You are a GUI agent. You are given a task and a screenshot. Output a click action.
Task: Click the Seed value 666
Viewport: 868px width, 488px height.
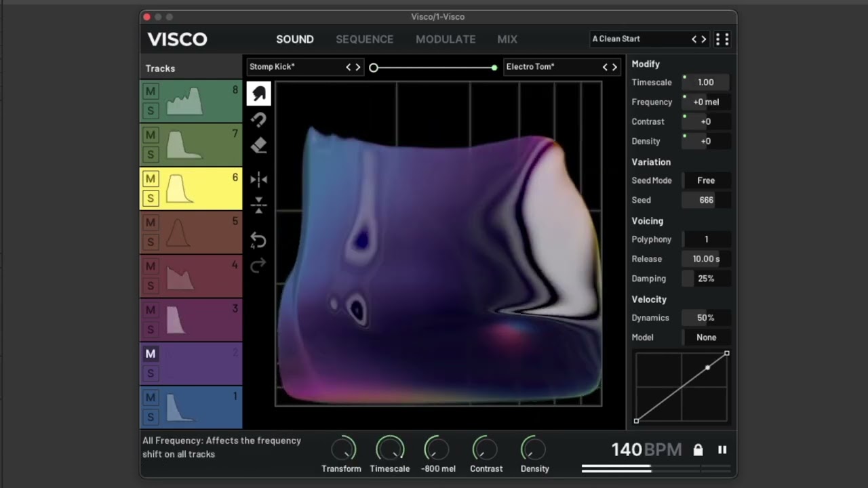point(706,201)
